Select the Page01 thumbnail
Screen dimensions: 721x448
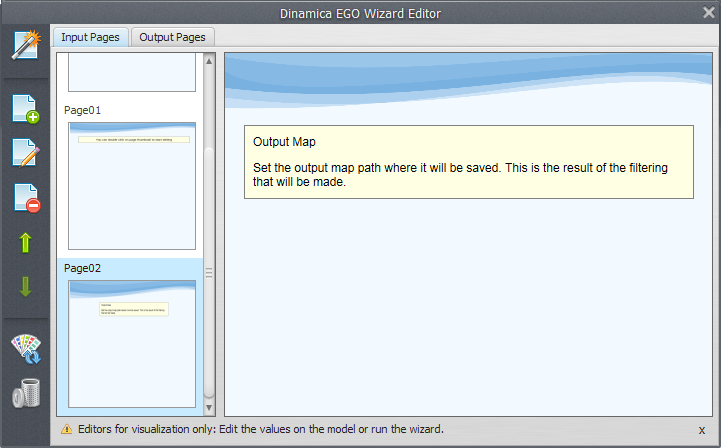click(132, 186)
